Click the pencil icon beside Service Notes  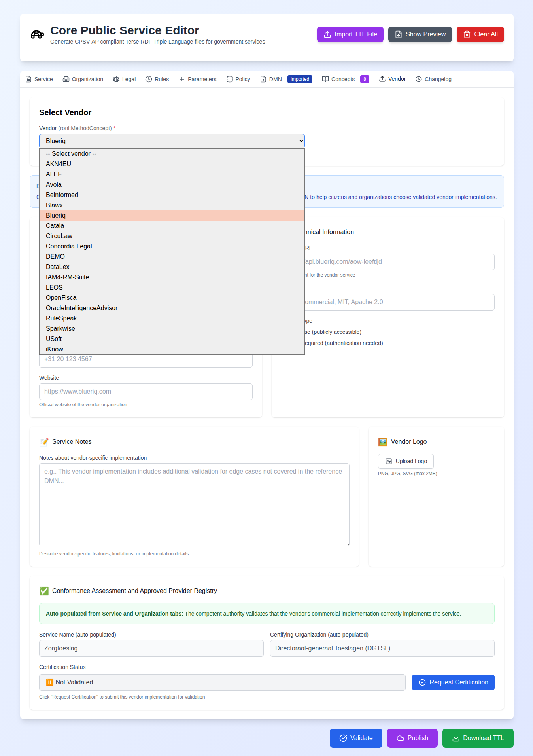(43, 442)
